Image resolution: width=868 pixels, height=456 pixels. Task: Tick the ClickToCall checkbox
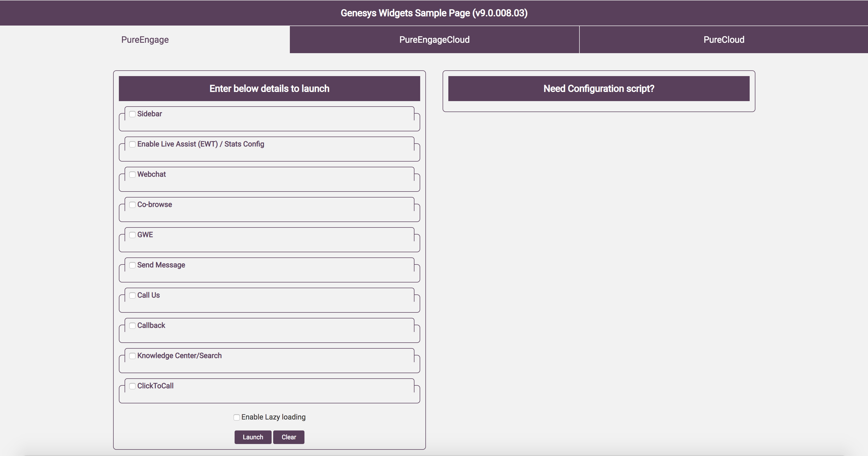[x=132, y=386]
